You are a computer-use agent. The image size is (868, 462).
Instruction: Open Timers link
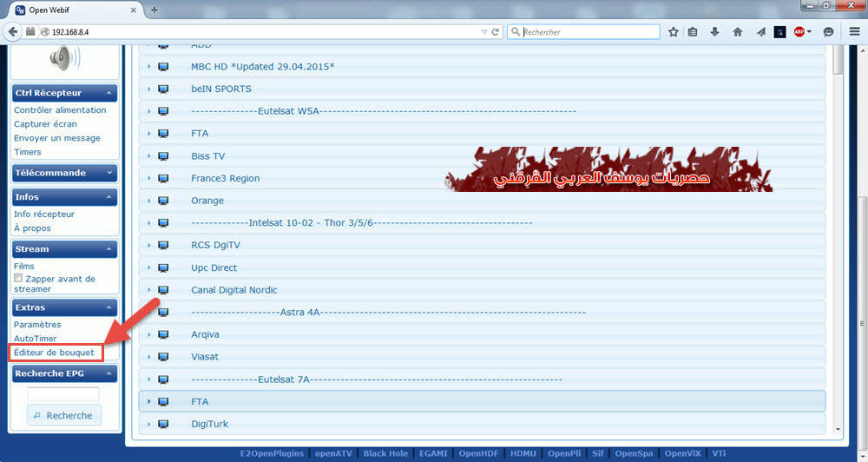point(28,152)
